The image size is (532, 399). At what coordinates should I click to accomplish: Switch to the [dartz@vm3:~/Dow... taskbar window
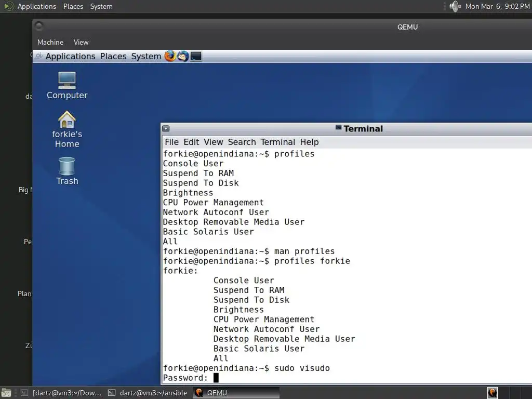[x=61, y=393]
